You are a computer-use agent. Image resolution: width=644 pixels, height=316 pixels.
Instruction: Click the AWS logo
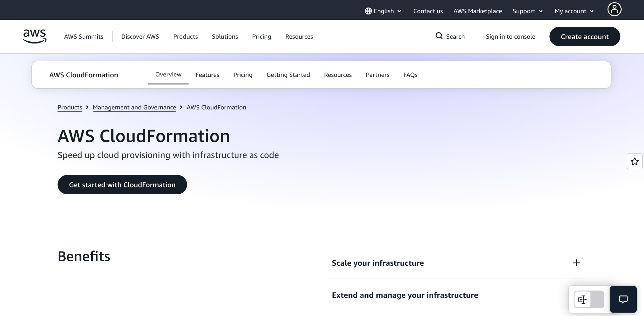tap(35, 36)
